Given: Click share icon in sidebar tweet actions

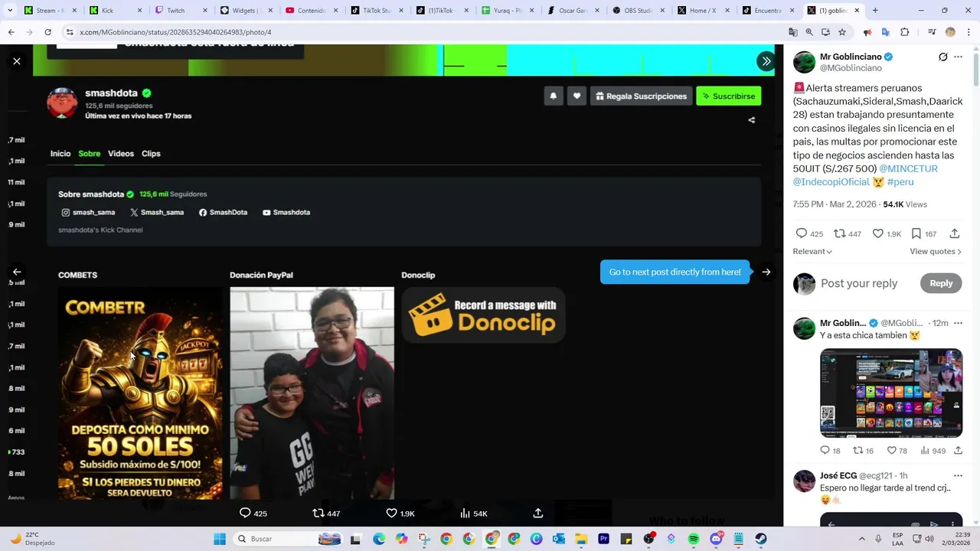Looking at the screenshot, I should (x=955, y=233).
